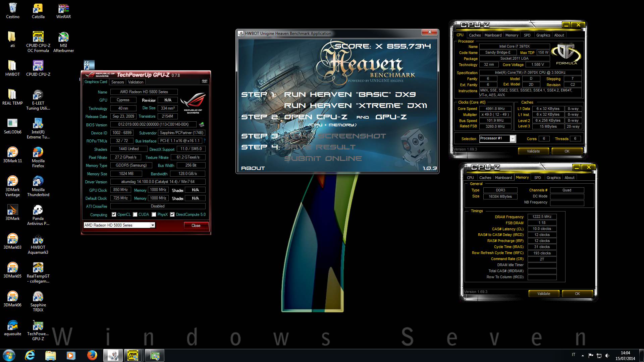Run Heaven Basic DX9 step
644x362 pixels.
[x=350, y=95]
